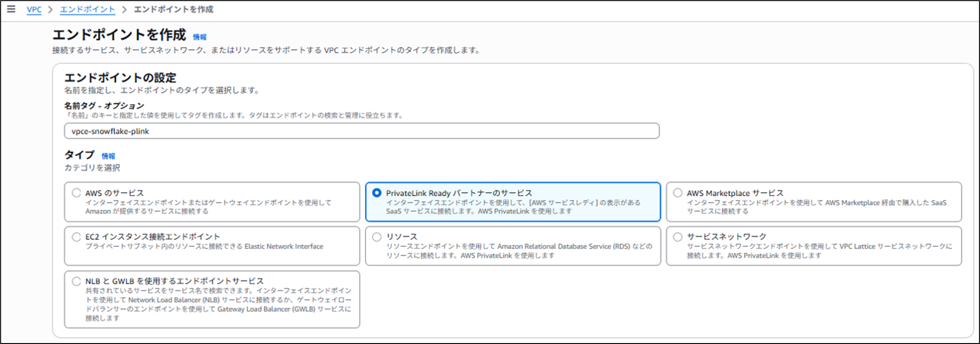Click the page subtitle under エンドポイントを作成

[266, 50]
